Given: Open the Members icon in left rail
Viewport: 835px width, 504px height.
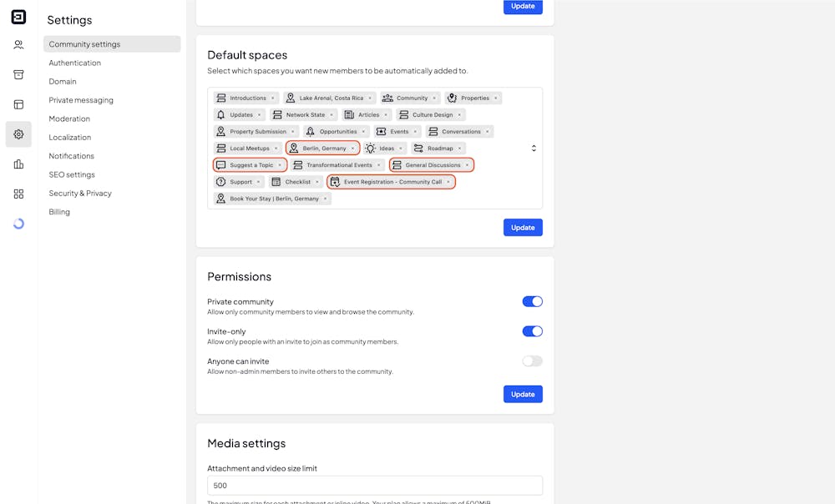Looking at the screenshot, I should point(18,45).
